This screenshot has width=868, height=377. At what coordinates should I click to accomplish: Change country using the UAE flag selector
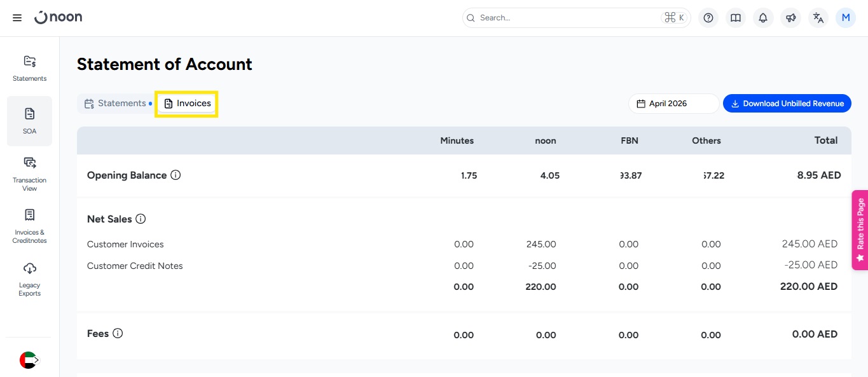tap(29, 360)
